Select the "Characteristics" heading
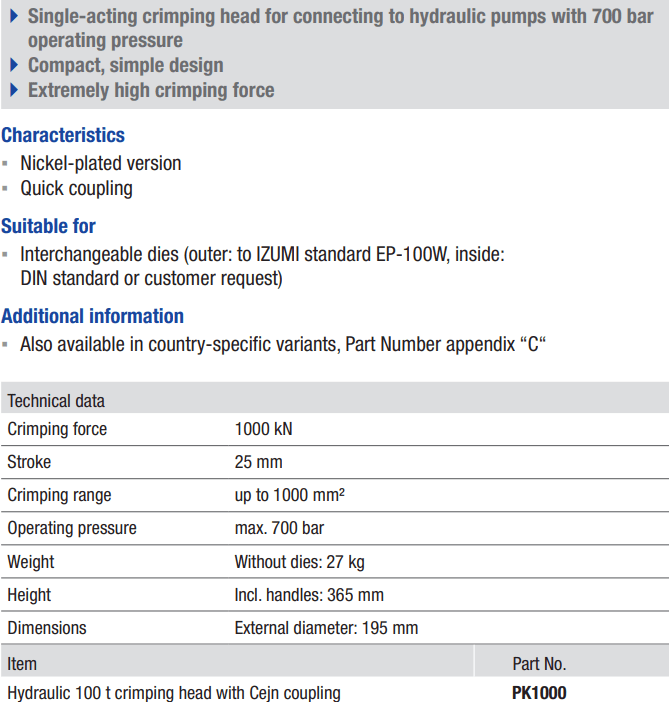Viewport: 669px width, 702px height. [x=63, y=135]
